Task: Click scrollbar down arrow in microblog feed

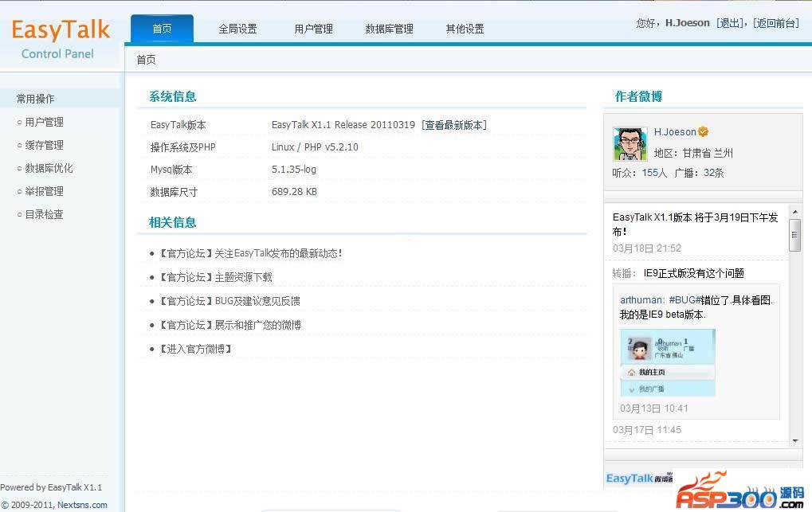Action: pos(794,440)
